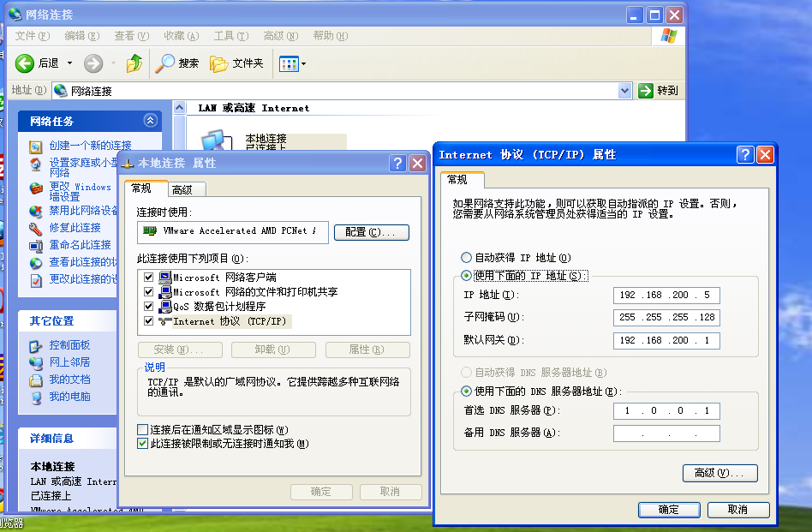Collapse the Network Tasks (网络任务) panel
This screenshot has width=812, height=532.
click(x=151, y=121)
